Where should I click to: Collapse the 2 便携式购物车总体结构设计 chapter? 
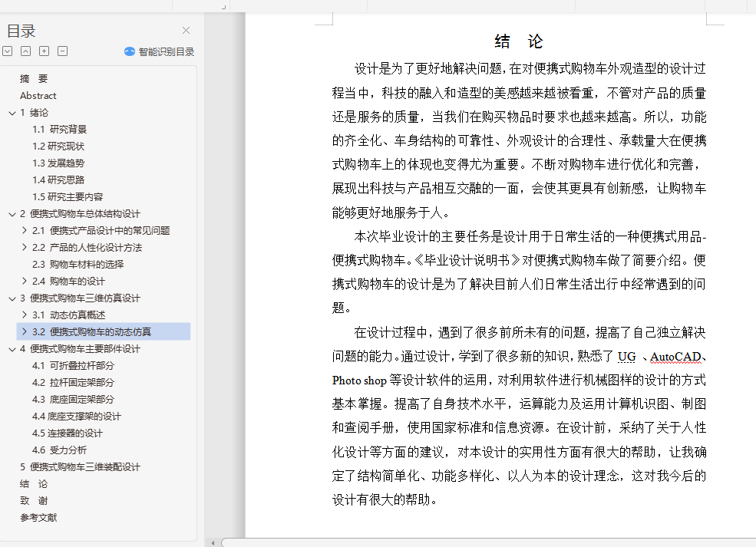point(12,214)
